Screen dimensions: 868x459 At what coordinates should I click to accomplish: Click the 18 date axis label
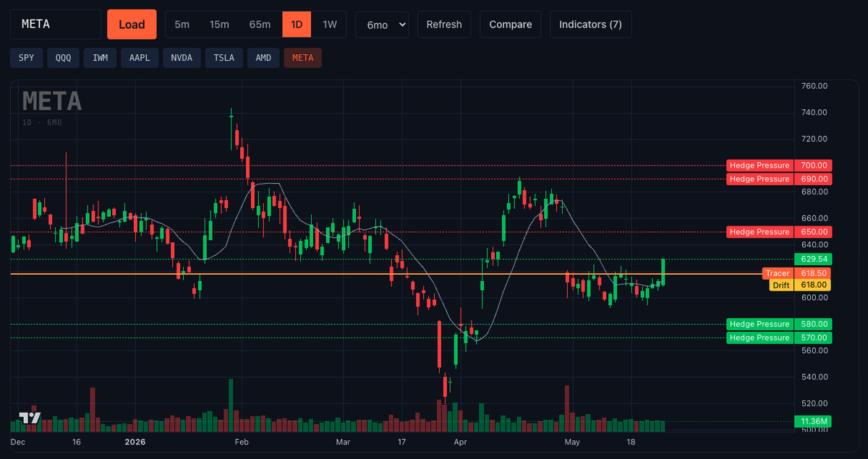click(631, 441)
